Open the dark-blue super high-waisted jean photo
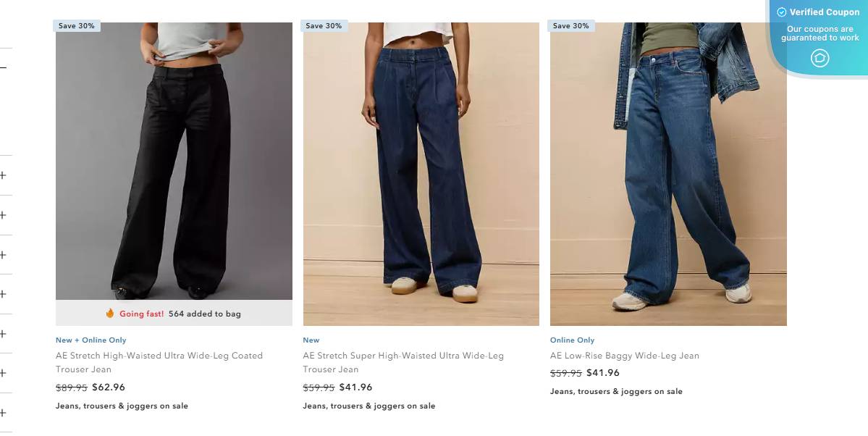Viewport: 868px width, 436px height. coord(421,174)
